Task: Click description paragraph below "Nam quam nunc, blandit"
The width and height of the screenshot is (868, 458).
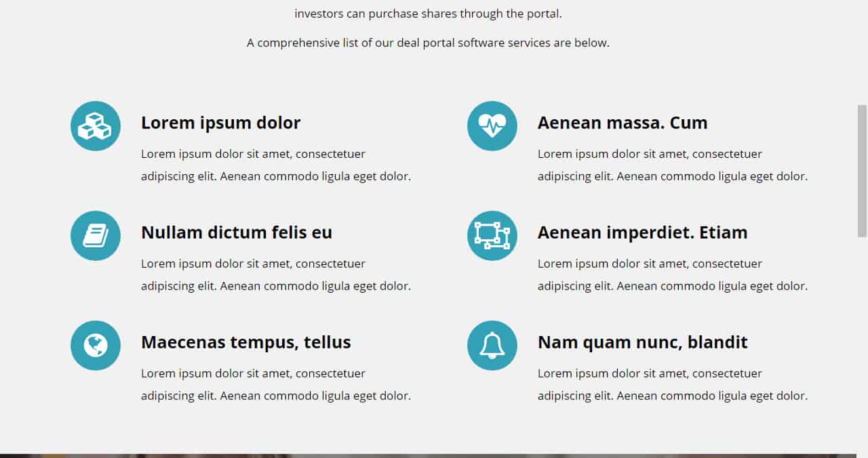Action: [x=672, y=385]
